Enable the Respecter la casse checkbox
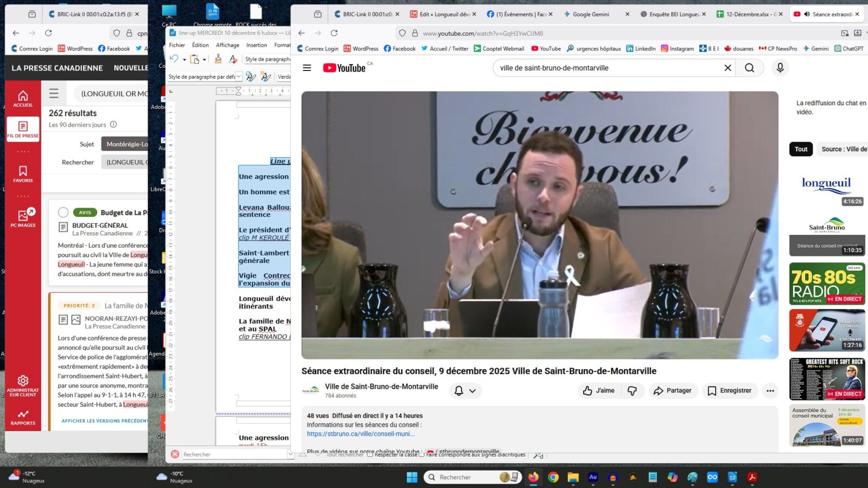This screenshot has height=488, width=868. click(x=369, y=455)
